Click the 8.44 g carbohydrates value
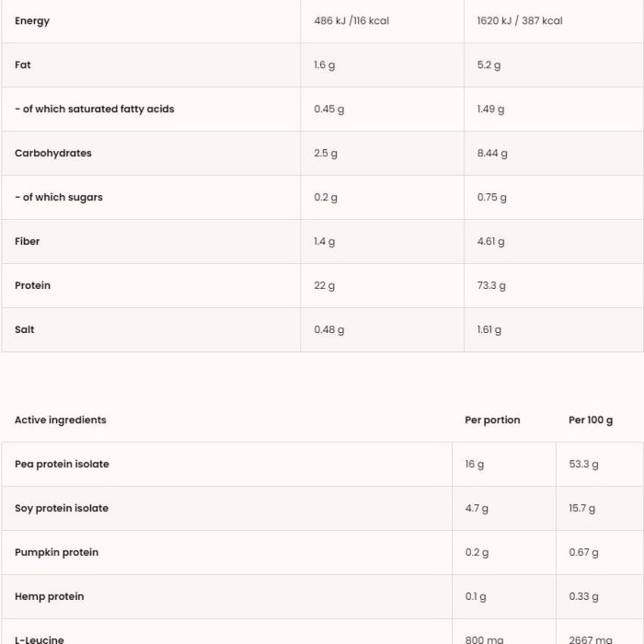644x644 pixels. [x=492, y=154]
